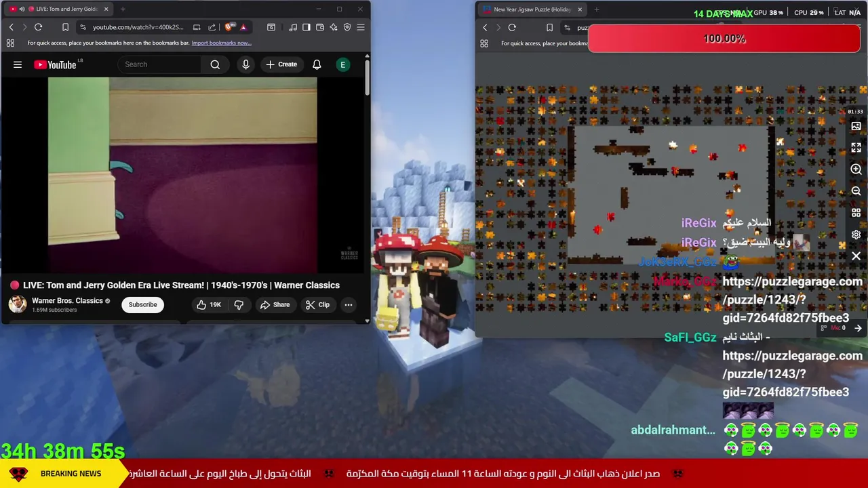This screenshot has width=868, height=488.
Task: View site information for youtube.com
Action: [83, 27]
